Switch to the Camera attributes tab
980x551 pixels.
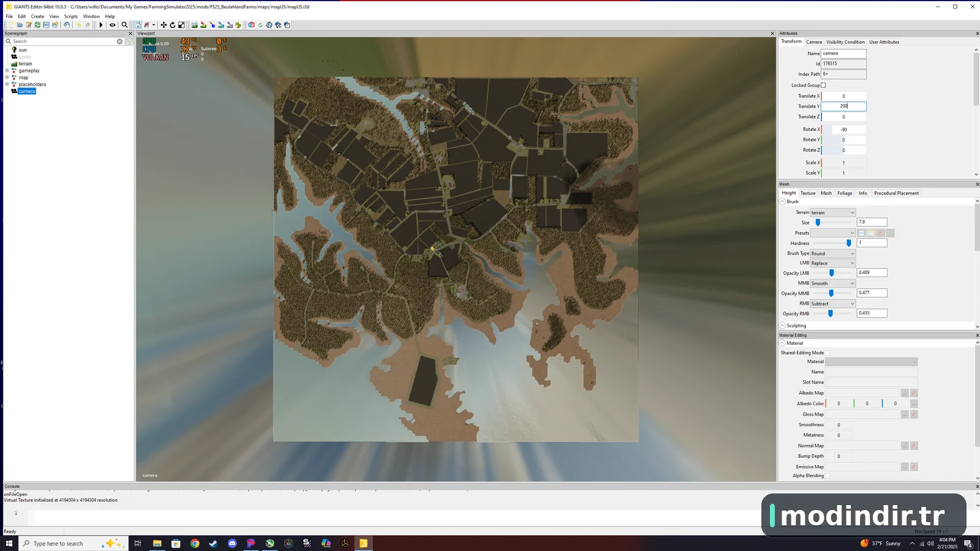[814, 42]
